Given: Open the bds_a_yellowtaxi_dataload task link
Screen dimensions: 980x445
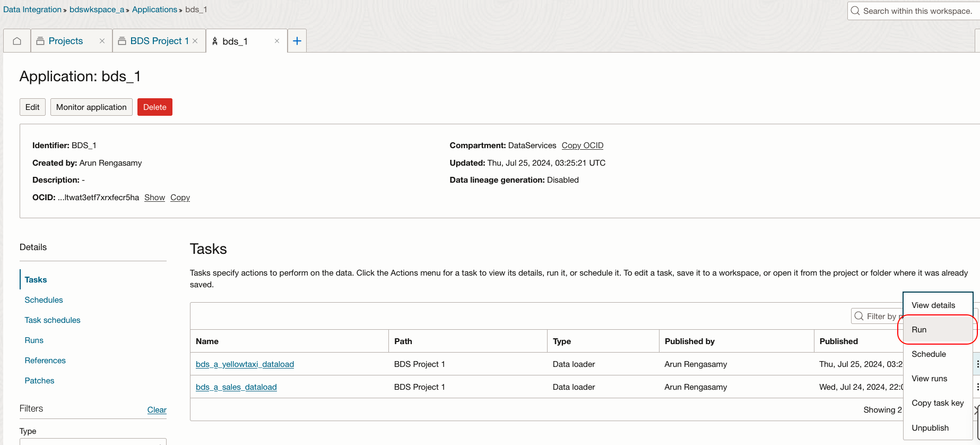Looking at the screenshot, I should (x=245, y=364).
